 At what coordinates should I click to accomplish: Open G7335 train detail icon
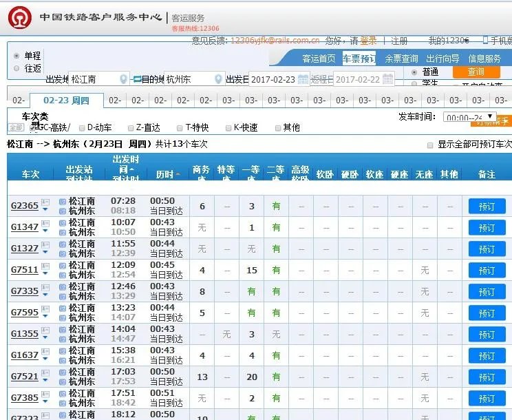[45, 288]
